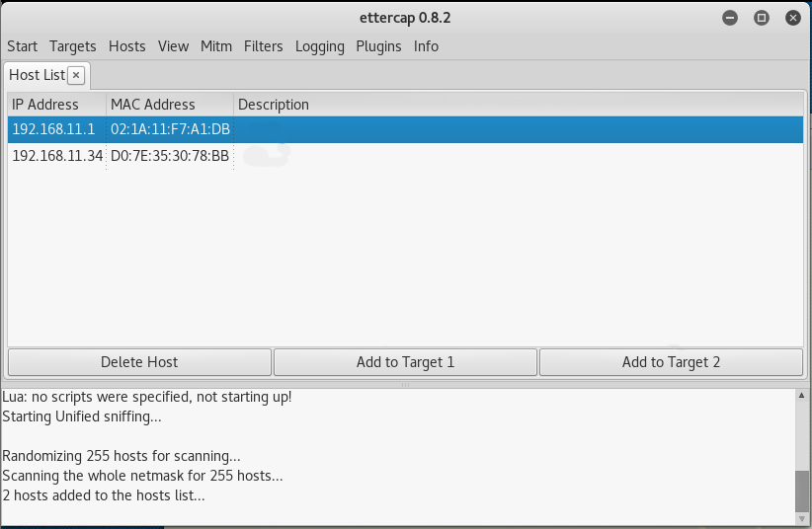Click the log scrollbar up arrow
Screen dimensions: 812x529
[x=801, y=396]
